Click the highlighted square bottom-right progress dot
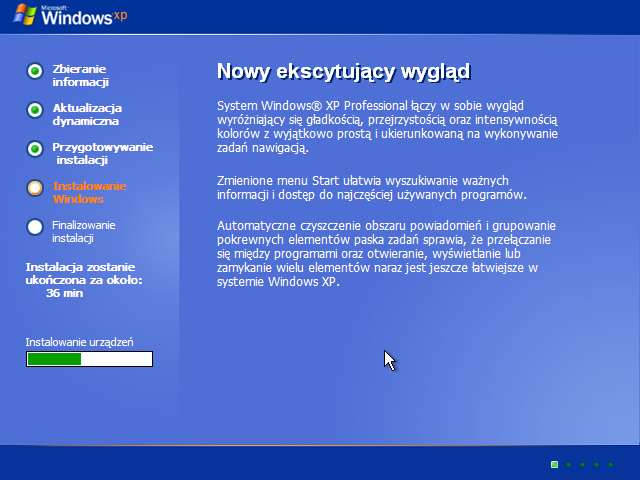This screenshot has width=640, height=480. (x=554, y=464)
